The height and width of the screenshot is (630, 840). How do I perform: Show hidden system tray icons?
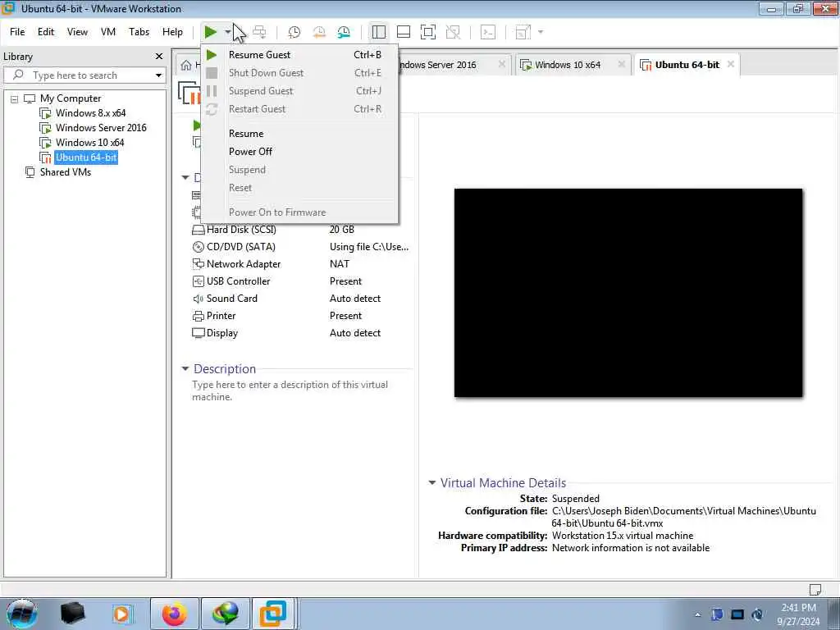click(697, 614)
